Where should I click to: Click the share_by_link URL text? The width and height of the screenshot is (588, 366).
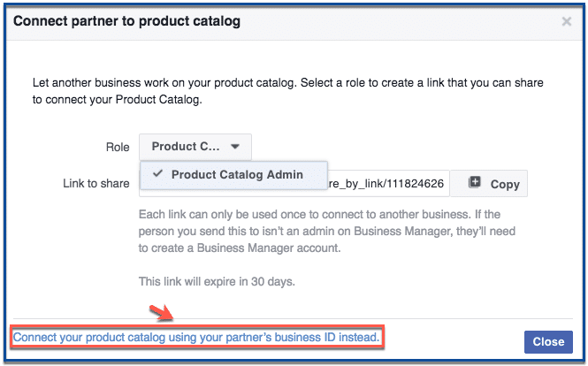click(386, 183)
